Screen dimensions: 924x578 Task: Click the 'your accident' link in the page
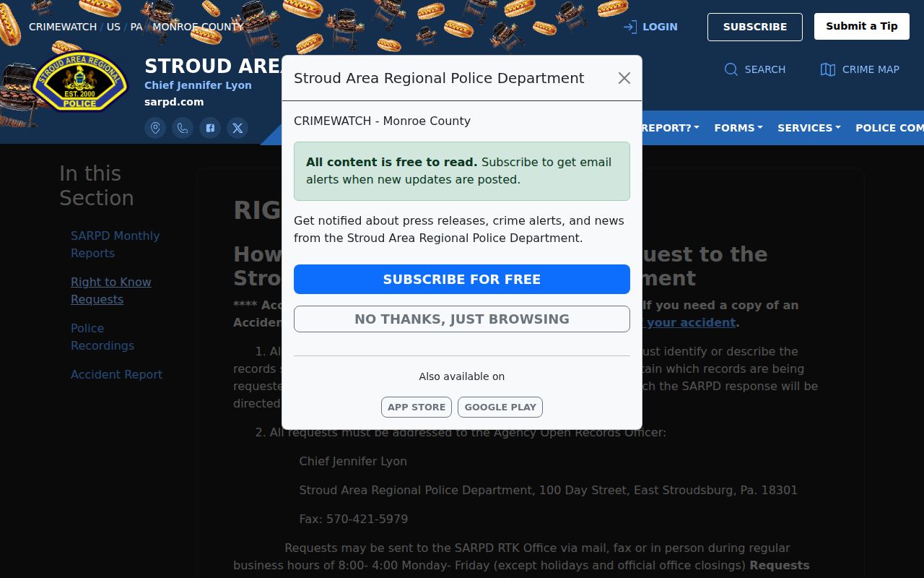(x=691, y=322)
